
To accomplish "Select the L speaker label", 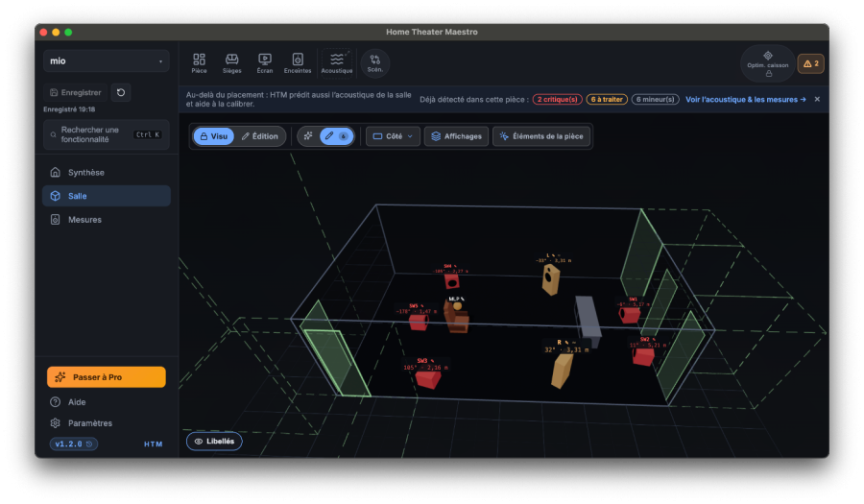I will (x=553, y=258).
